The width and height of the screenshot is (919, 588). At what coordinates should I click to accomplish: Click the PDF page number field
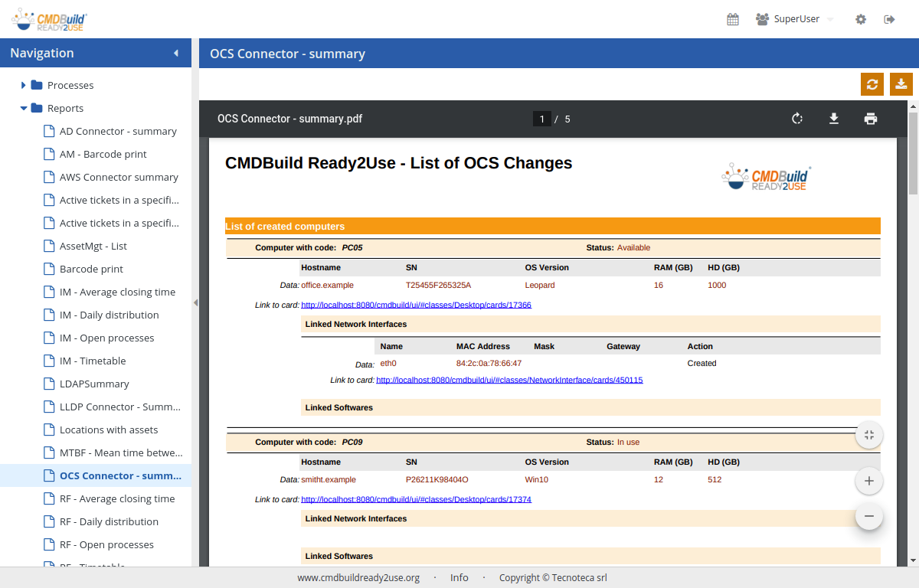coord(542,119)
